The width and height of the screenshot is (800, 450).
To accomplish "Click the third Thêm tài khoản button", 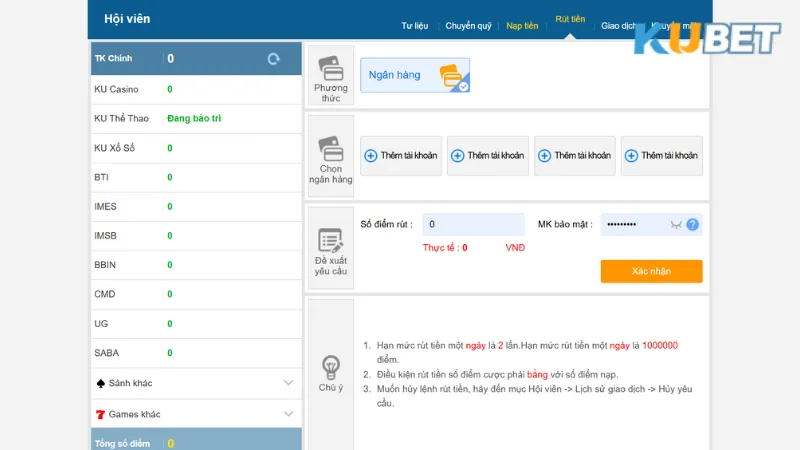I will click(575, 156).
